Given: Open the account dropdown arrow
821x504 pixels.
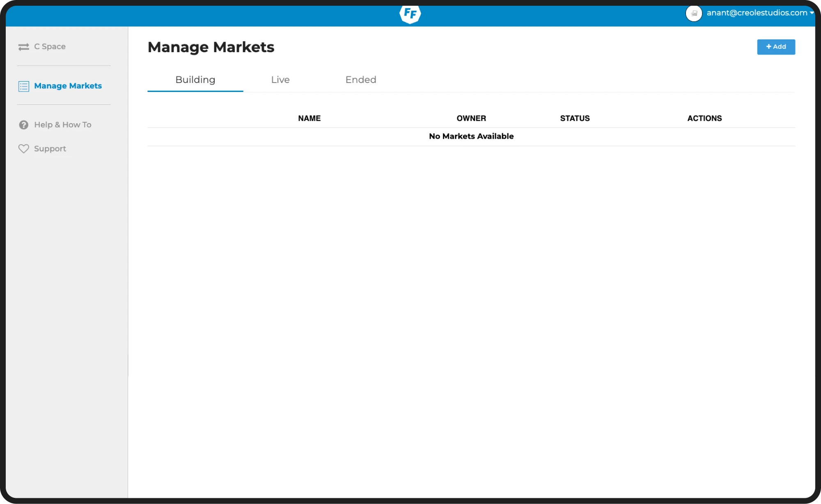Looking at the screenshot, I should (x=812, y=13).
